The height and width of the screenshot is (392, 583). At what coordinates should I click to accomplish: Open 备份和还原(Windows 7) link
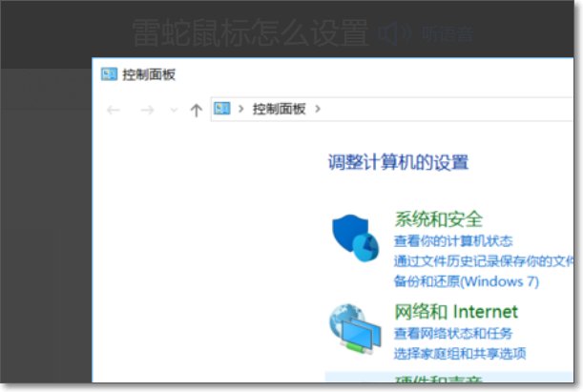(x=467, y=281)
